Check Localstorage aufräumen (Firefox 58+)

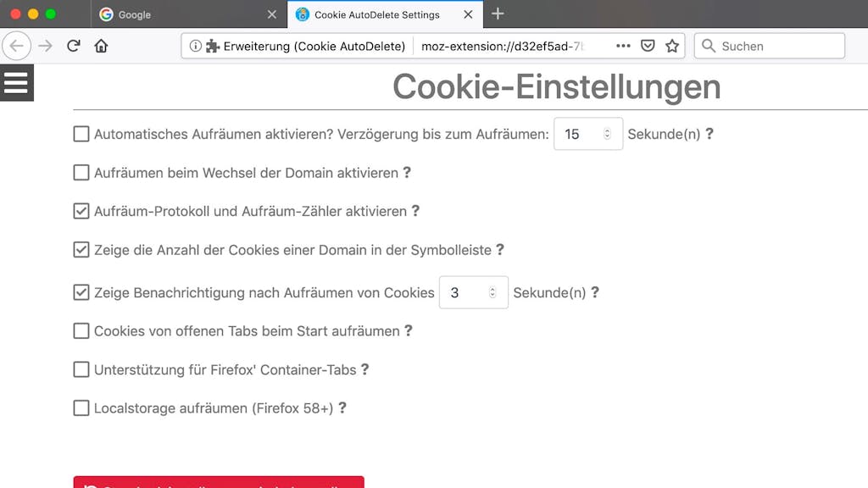pyautogui.click(x=81, y=408)
